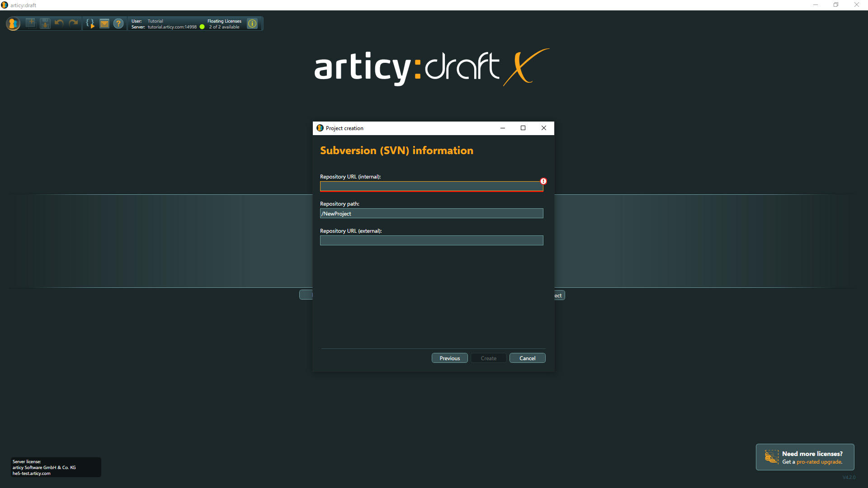The width and height of the screenshot is (868, 488).
Task: Open the script braces play icon
Action: [x=90, y=23]
